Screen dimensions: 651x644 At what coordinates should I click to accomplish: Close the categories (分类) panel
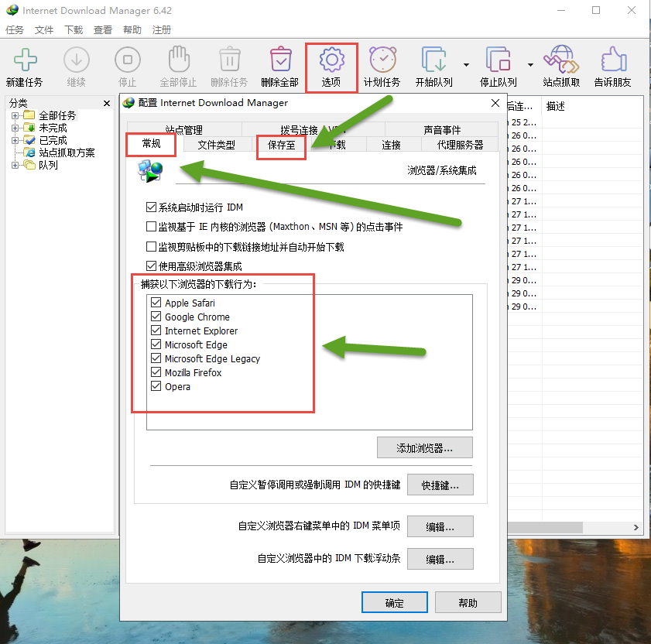pos(107,103)
